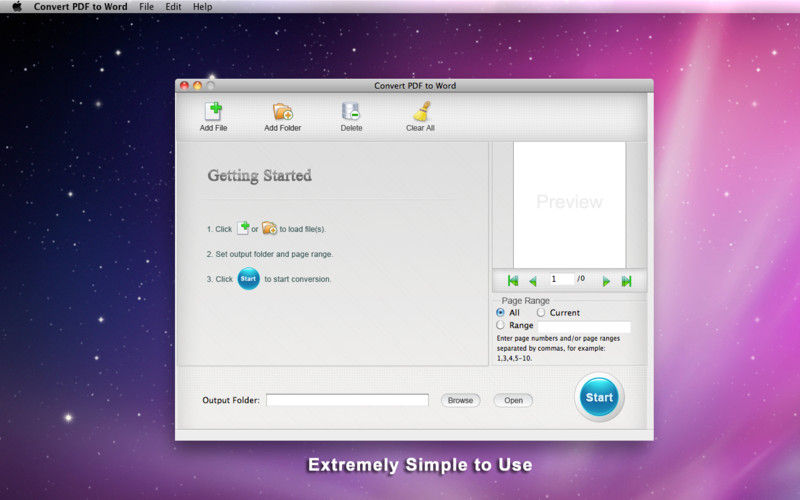Select the Current page range option

click(x=540, y=312)
